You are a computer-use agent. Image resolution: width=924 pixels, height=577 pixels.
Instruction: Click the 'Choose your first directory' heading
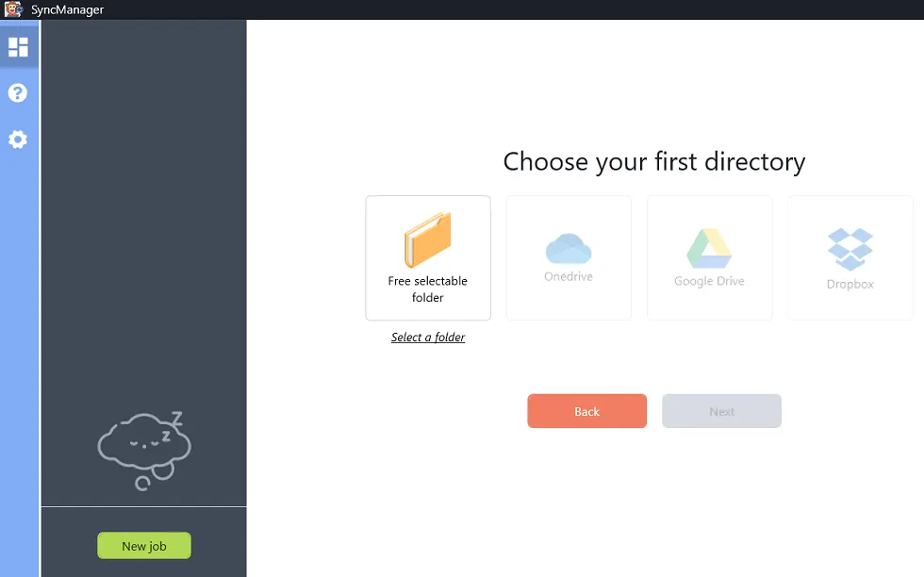click(x=653, y=162)
